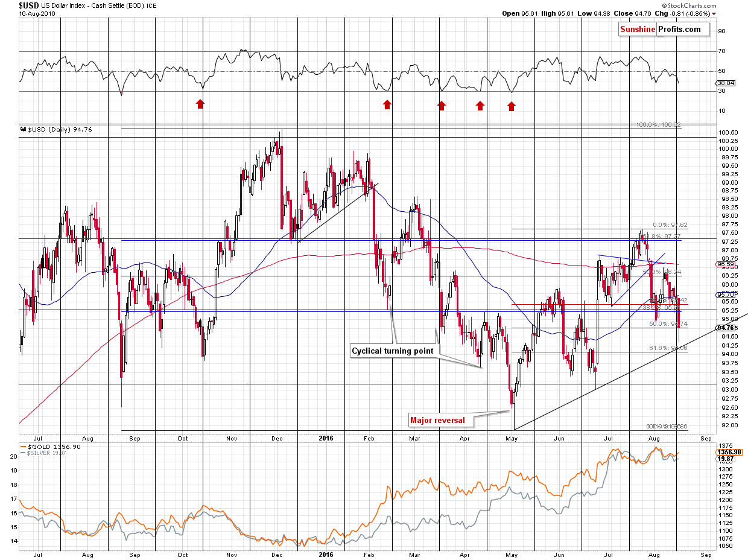Click the Profits.com logo text

(679, 29)
